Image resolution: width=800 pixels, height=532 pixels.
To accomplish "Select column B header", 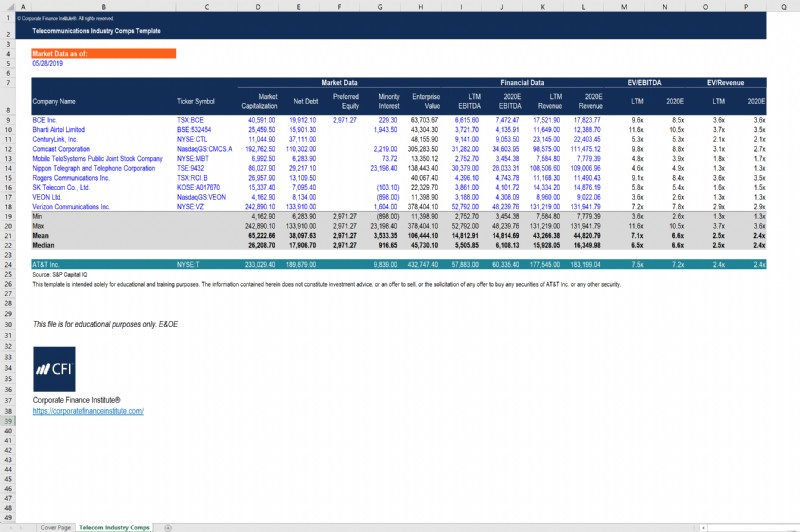I will (x=104, y=7).
